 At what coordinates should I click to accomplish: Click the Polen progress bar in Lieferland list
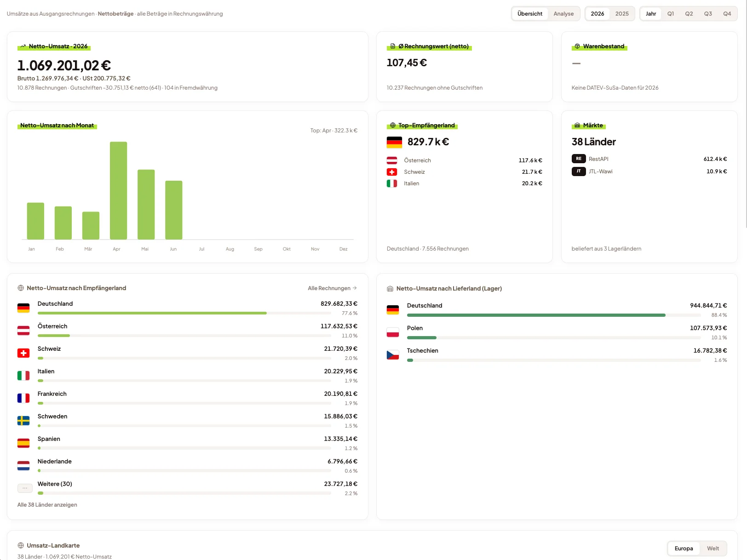[x=554, y=338]
